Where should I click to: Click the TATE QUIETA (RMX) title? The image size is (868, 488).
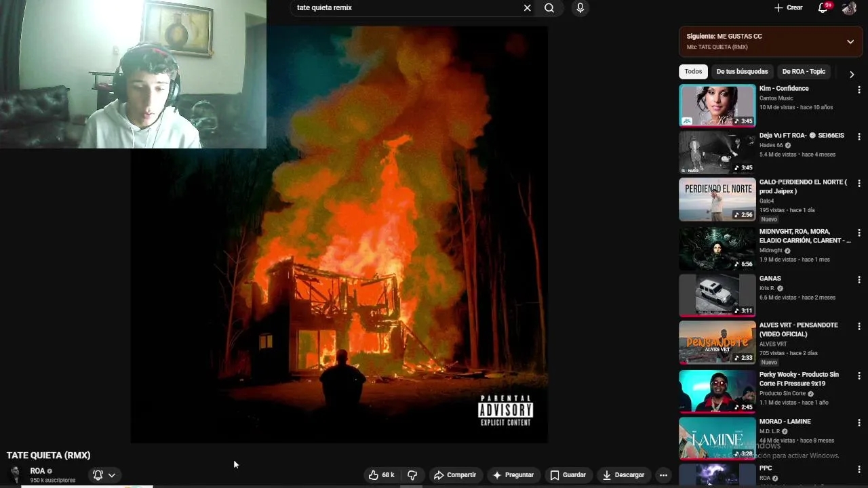click(x=48, y=455)
